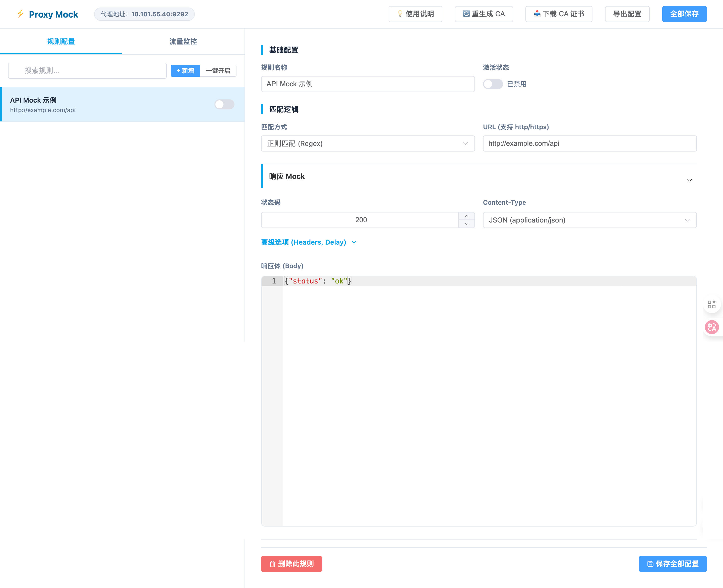
Task: Click the lightbulb icon in 使用说明
Action: (400, 14)
